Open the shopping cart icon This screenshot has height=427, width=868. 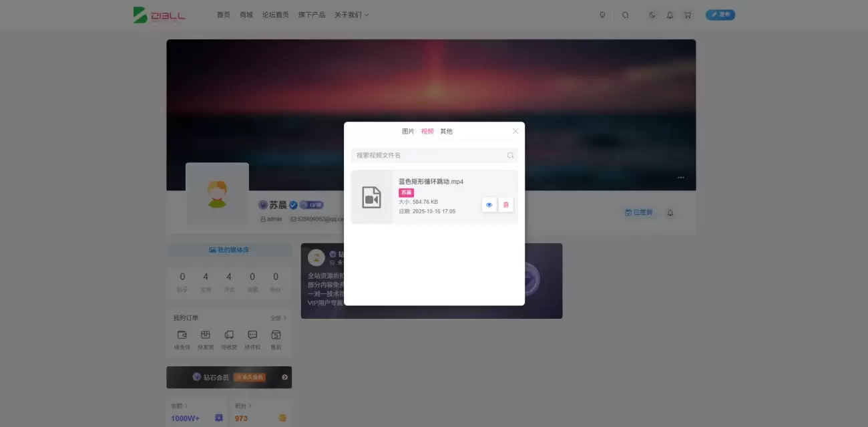pyautogui.click(x=687, y=15)
